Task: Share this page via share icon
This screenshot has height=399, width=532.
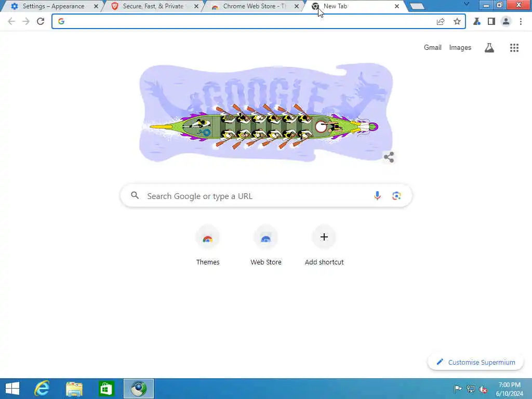Action: click(441, 22)
